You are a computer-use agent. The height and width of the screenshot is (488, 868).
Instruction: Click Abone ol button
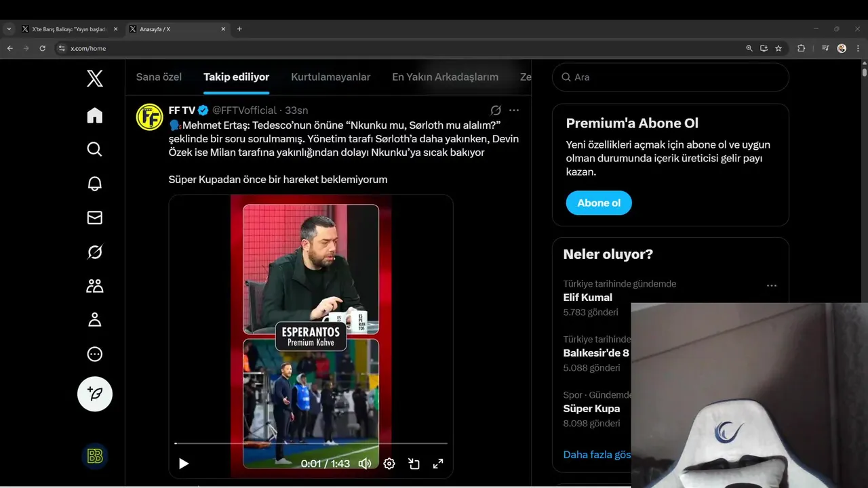pos(599,203)
